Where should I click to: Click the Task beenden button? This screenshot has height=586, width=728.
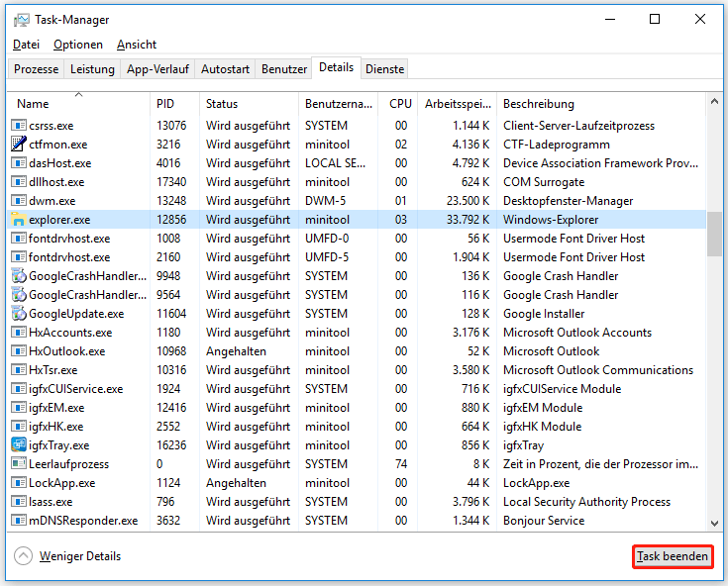[673, 556]
